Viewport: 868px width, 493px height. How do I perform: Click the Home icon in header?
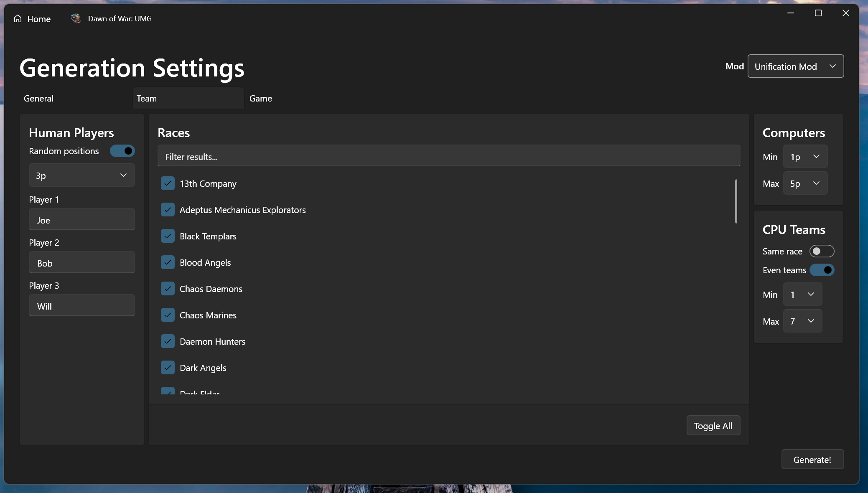coord(18,19)
